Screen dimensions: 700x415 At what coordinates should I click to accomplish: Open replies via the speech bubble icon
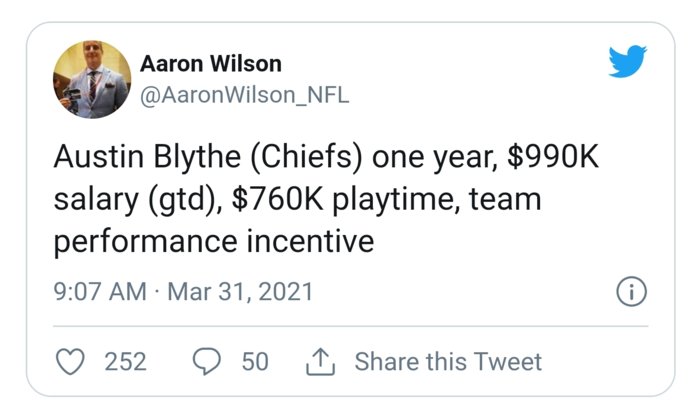pyautogui.click(x=207, y=361)
